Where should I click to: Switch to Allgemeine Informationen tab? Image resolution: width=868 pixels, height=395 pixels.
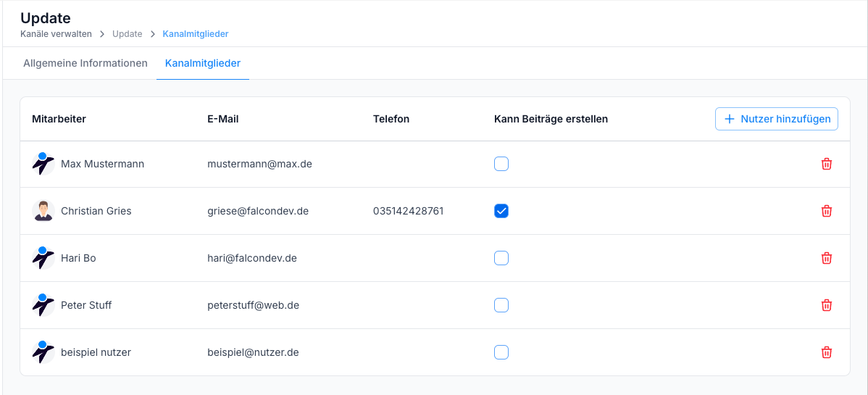85,63
